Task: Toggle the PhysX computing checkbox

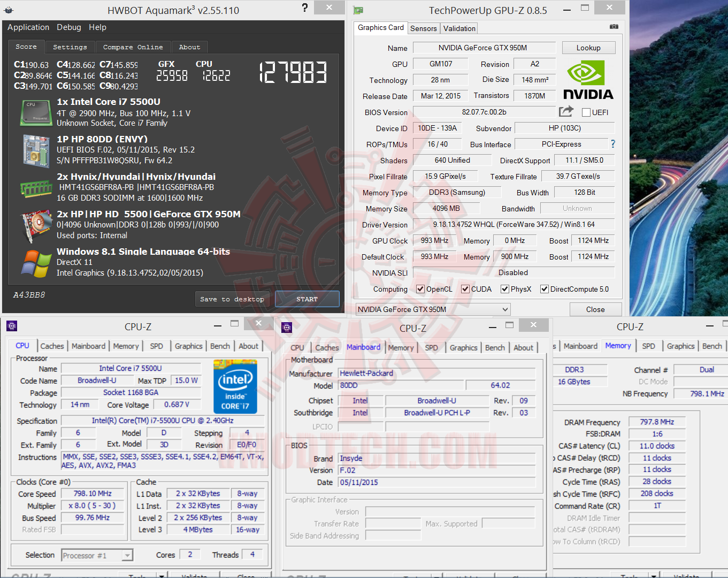Action: point(505,289)
